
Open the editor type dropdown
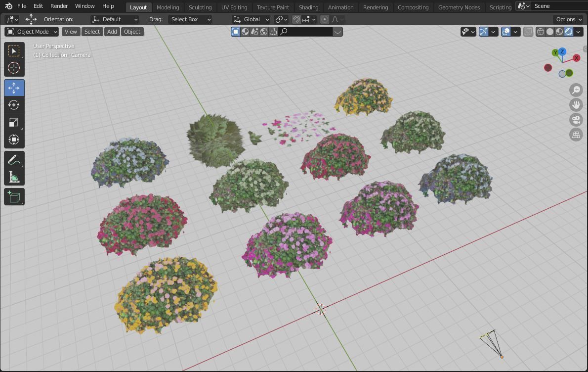(x=12, y=19)
